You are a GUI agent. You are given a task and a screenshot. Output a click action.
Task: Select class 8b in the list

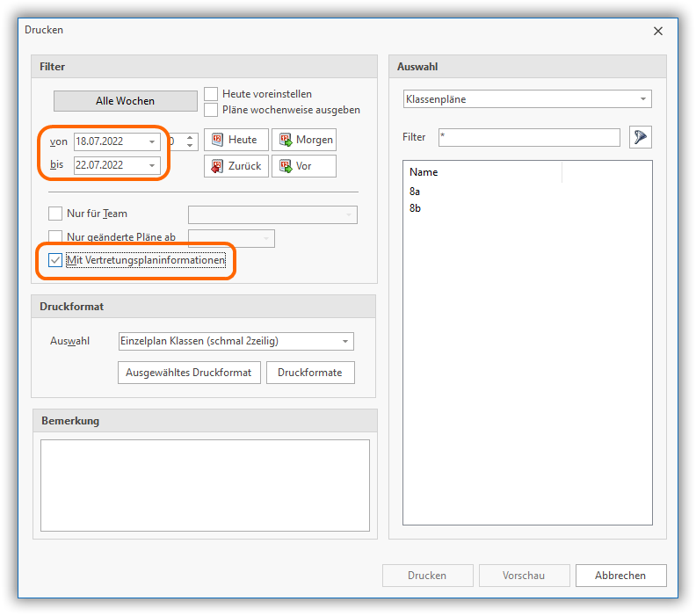pyautogui.click(x=416, y=208)
